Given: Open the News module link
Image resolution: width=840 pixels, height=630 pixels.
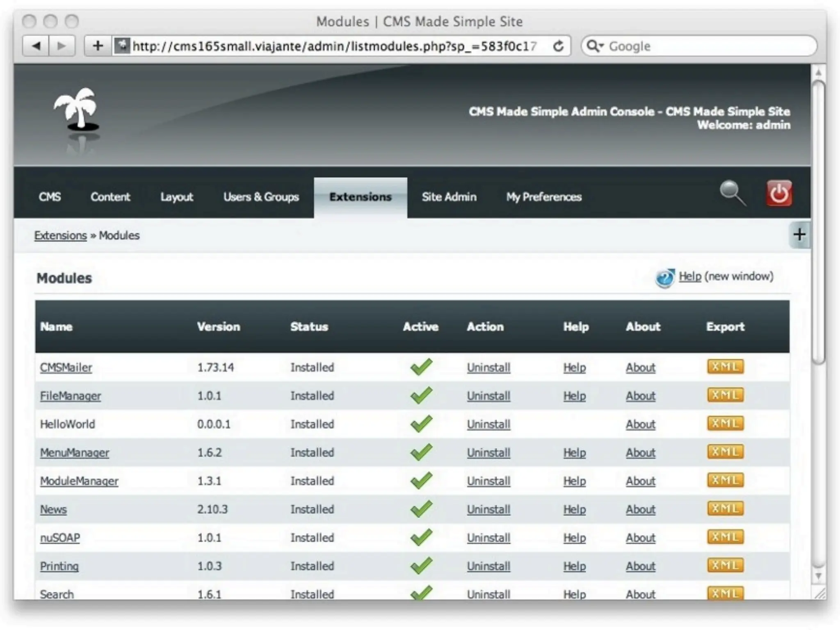Looking at the screenshot, I should pos(53,509).
